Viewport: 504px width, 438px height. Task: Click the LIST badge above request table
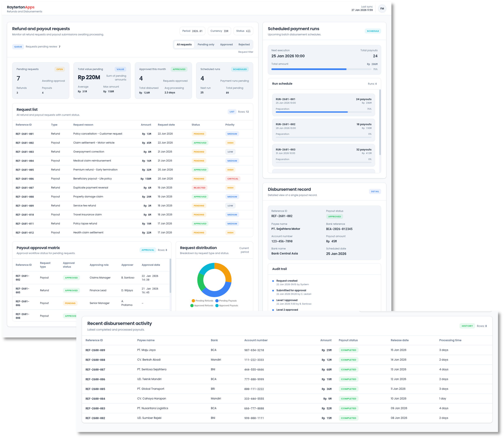(232, 112)
